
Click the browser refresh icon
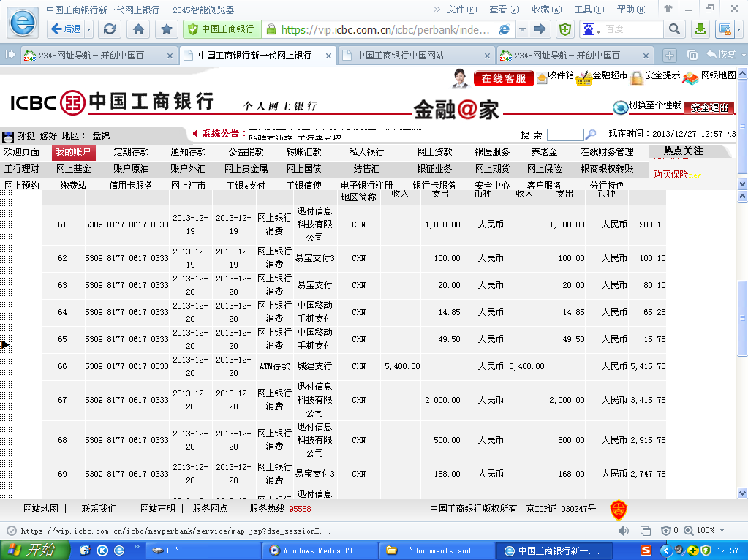click(x=110, y=29)
